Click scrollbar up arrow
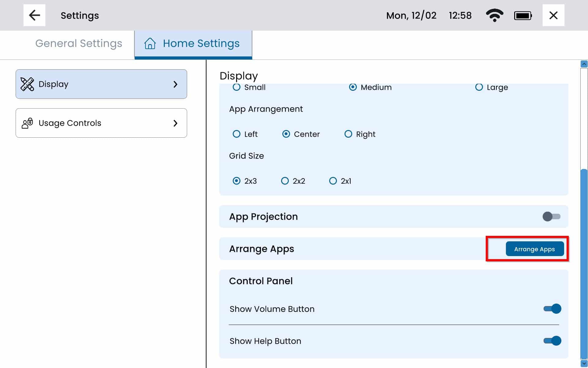Screen dimensions: 588x368 click(x=584, y=64)
